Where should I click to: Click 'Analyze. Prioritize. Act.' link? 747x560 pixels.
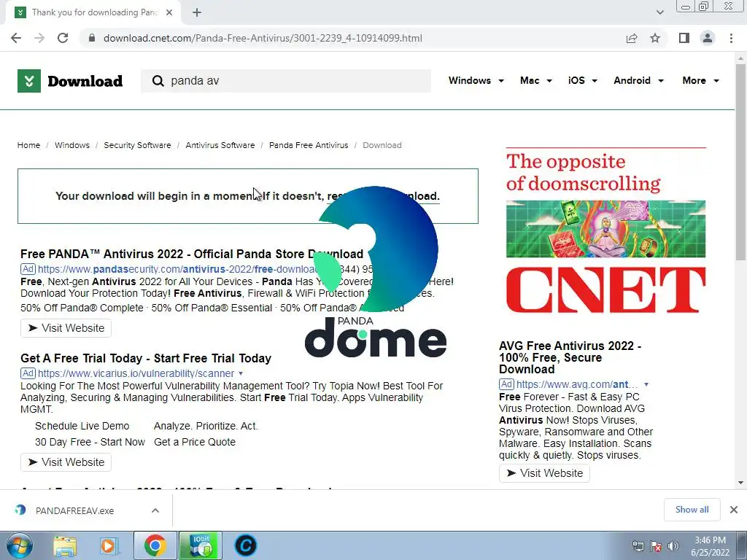click(x=206, y=426)
